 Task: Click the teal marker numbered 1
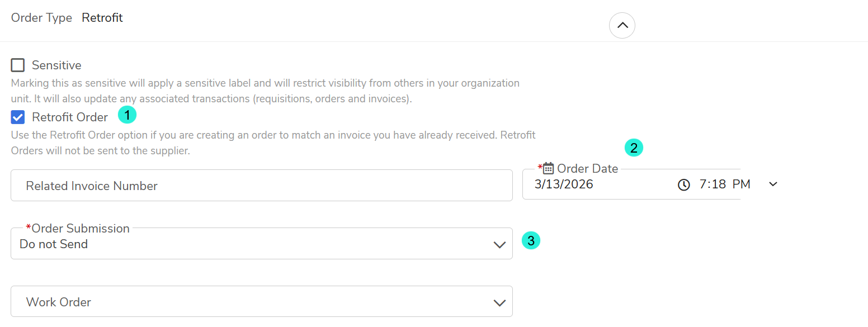[127, 115]
